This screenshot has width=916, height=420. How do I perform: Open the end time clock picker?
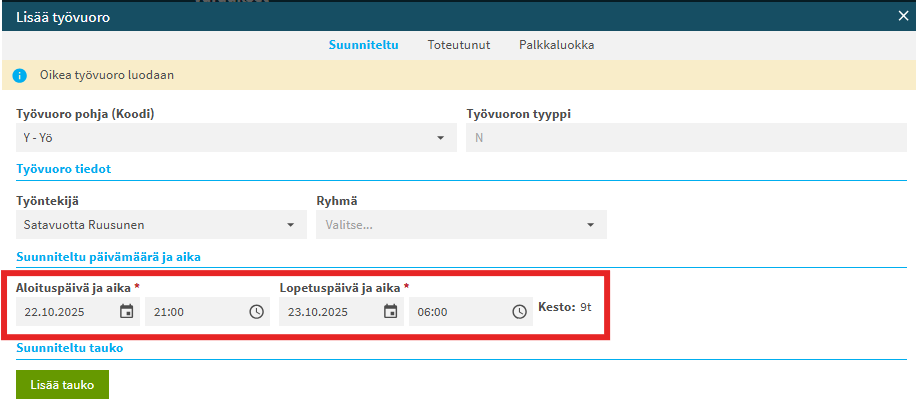519,312
